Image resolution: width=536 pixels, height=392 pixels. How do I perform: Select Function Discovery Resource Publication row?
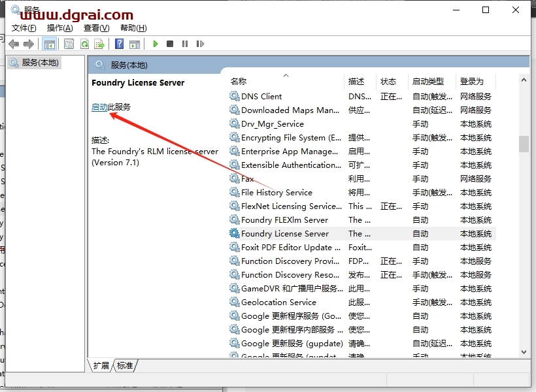click(x=361, y=275)
